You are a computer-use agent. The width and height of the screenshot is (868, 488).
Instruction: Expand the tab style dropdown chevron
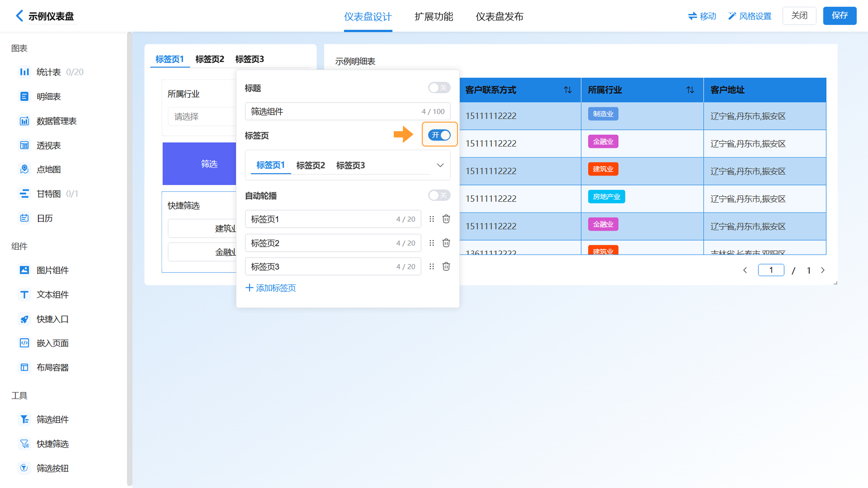[440, 165]
